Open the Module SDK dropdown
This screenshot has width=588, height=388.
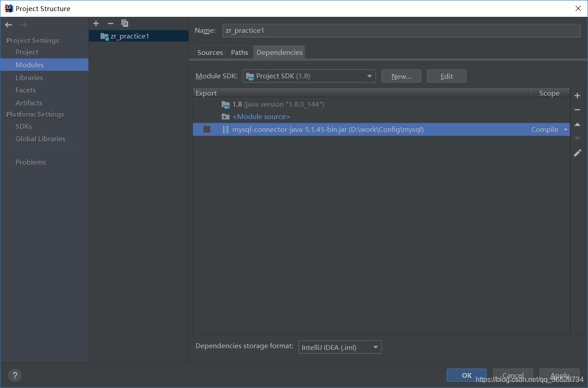point(309,76)
